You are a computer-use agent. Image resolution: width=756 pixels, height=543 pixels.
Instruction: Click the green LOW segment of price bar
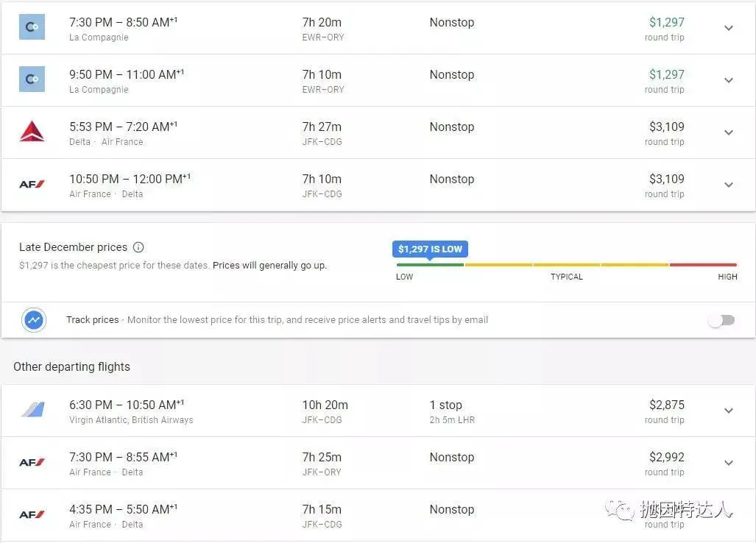(430, 265)
